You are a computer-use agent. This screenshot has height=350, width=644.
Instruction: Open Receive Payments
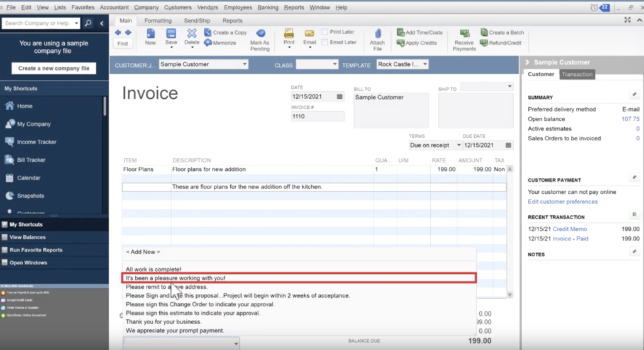(464, 40)
